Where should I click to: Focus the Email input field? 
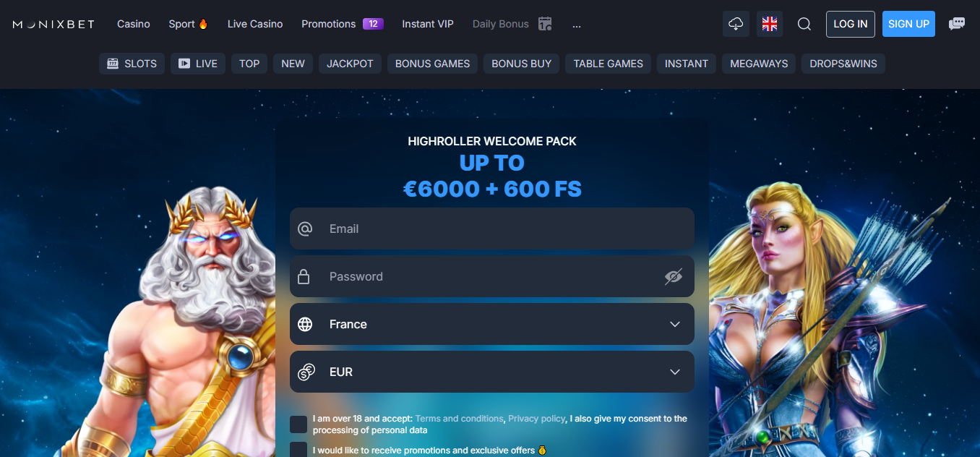(492, 228)
